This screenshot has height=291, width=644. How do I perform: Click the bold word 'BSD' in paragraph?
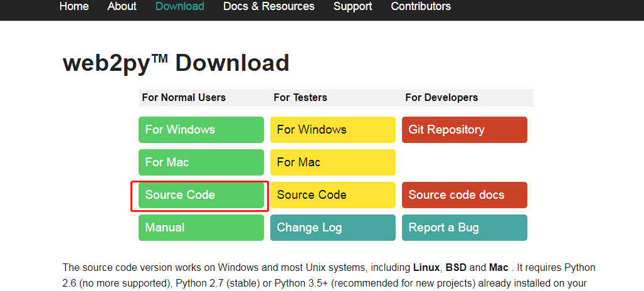[457, 268]
